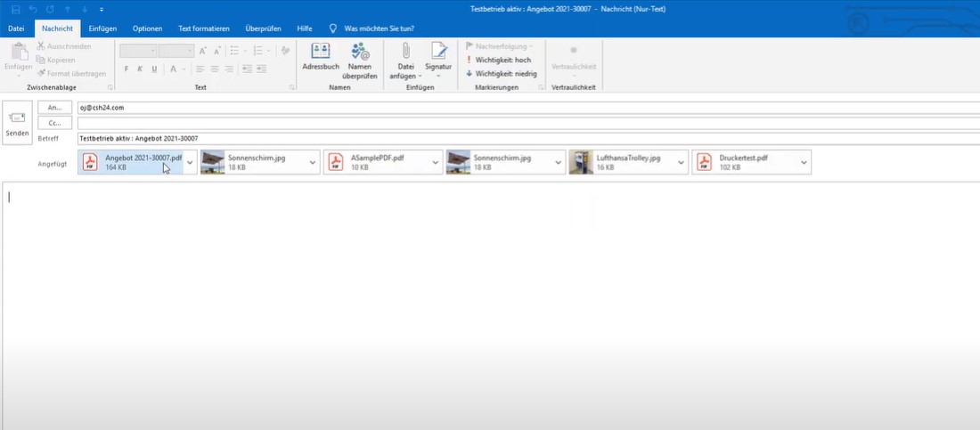
Task: Click previous item up arrow in title bar
Action: [68, 10]
